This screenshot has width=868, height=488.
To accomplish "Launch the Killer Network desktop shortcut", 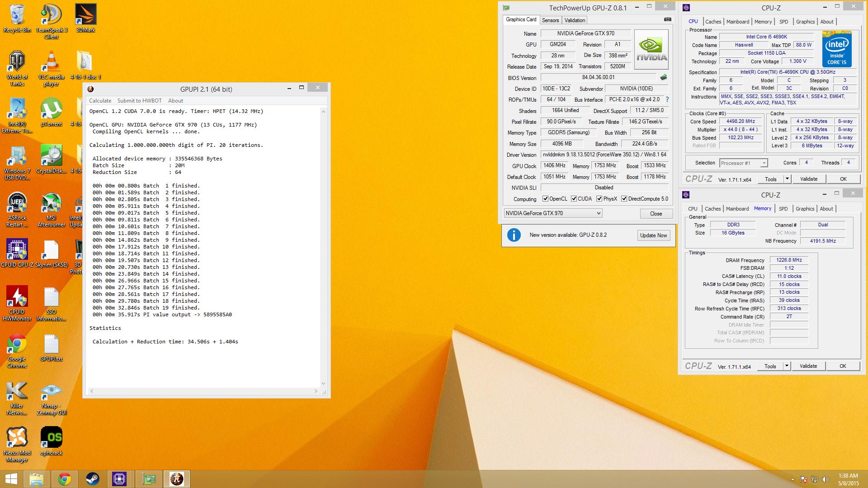I will [17, 398].
